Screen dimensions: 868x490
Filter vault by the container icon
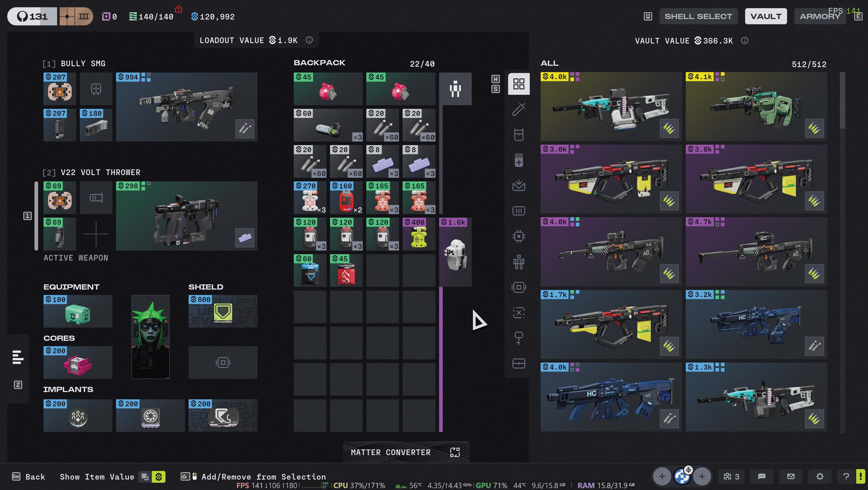click(519, 134)
